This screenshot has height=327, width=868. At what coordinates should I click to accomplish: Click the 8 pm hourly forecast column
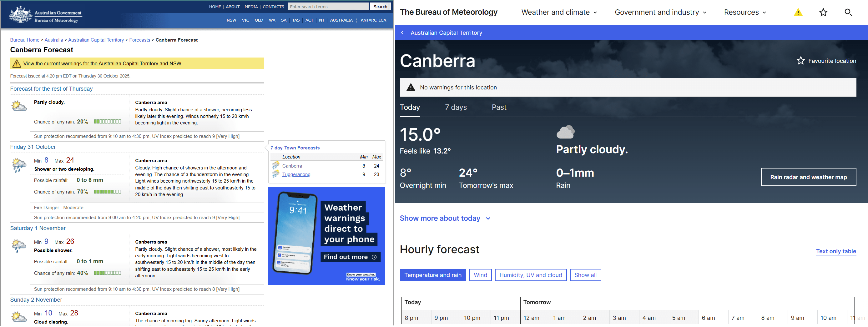tap(416, 318)
